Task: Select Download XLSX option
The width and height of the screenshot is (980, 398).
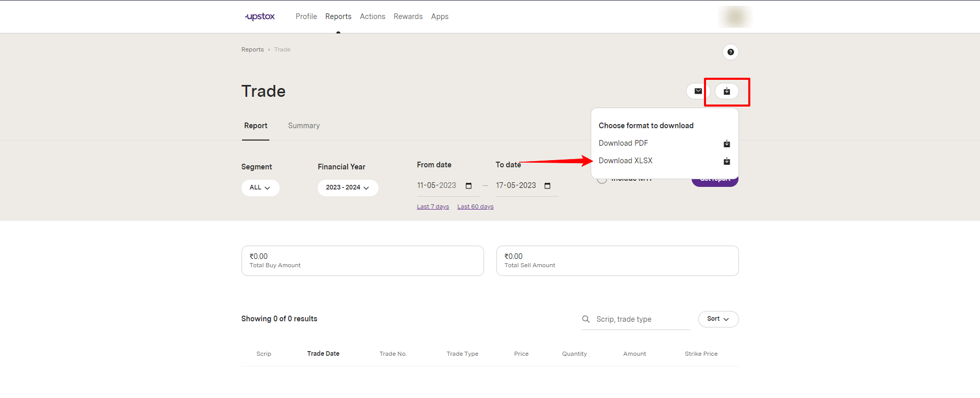Action: pos(625,161)
